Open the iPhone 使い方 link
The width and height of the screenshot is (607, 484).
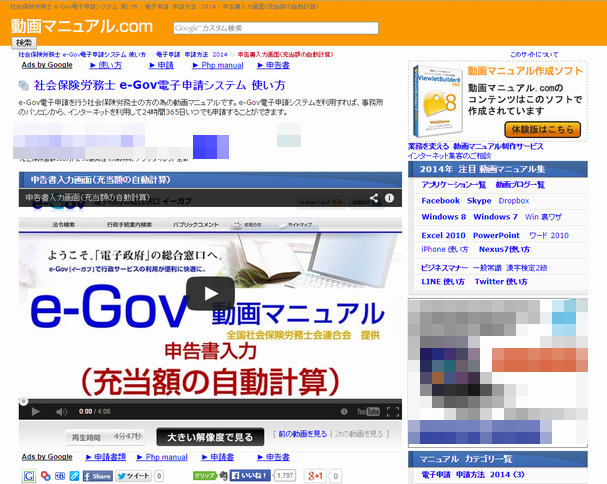tap(445, 249)
